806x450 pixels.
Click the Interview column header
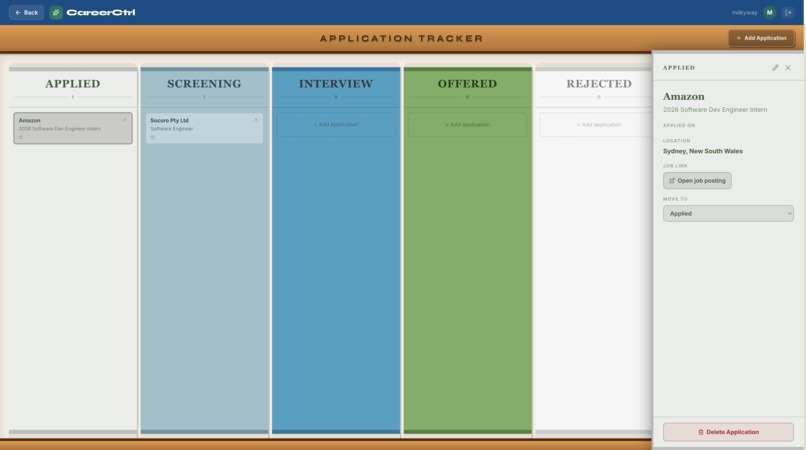click(336, 84)
